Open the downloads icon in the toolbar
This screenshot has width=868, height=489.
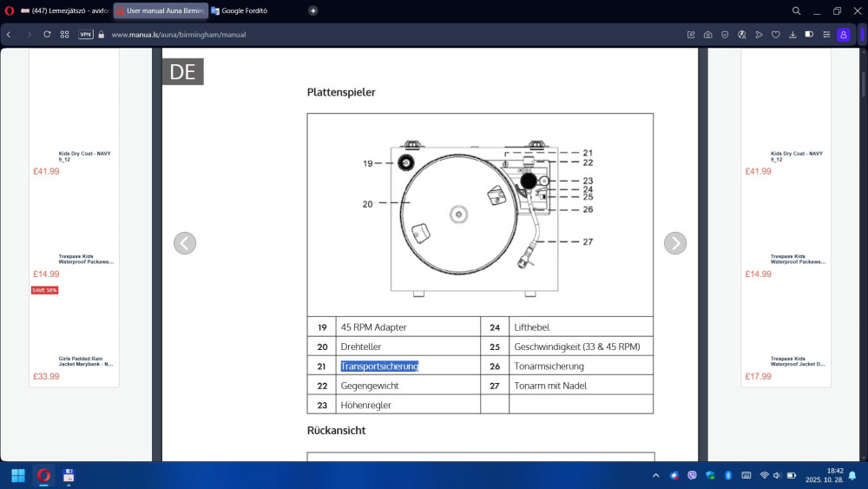click(x=792, y=35)
